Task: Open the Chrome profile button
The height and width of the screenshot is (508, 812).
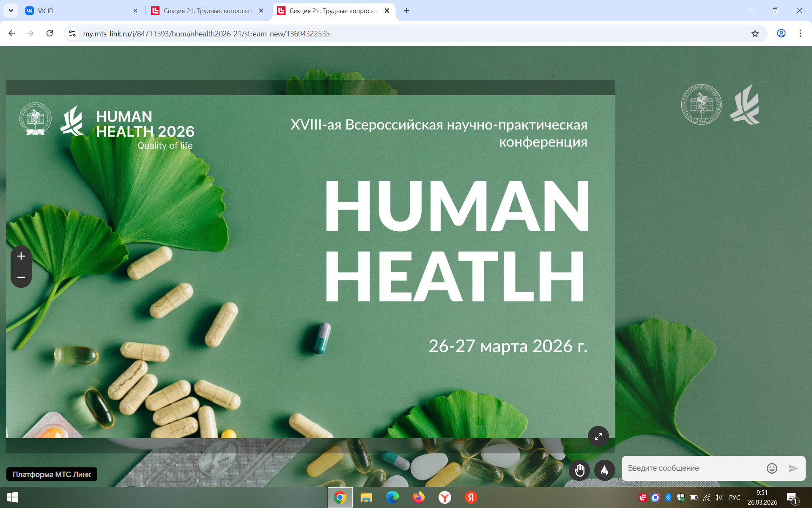Action: 781,33
